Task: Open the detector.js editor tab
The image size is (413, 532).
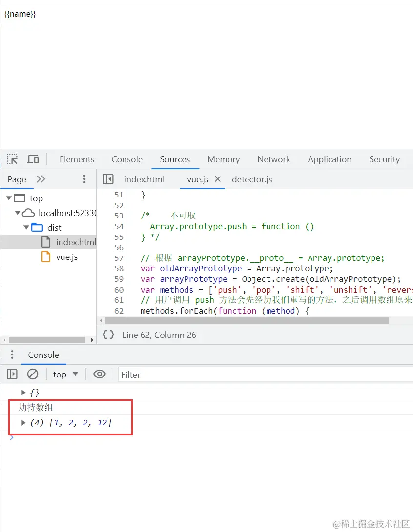Action: (x=252, y=179)
